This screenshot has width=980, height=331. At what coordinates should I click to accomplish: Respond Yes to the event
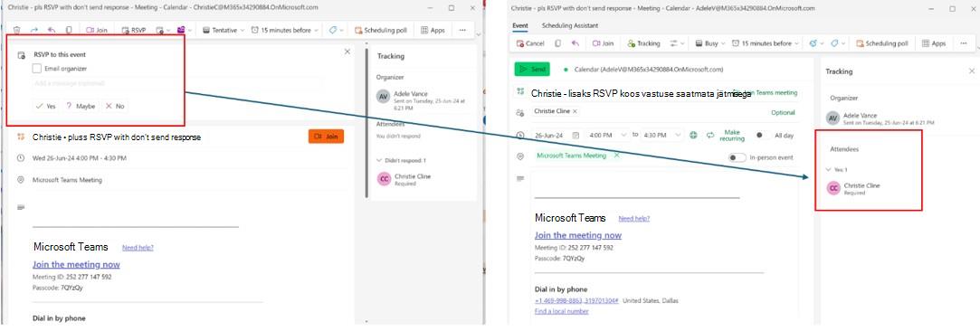(45, 106)
